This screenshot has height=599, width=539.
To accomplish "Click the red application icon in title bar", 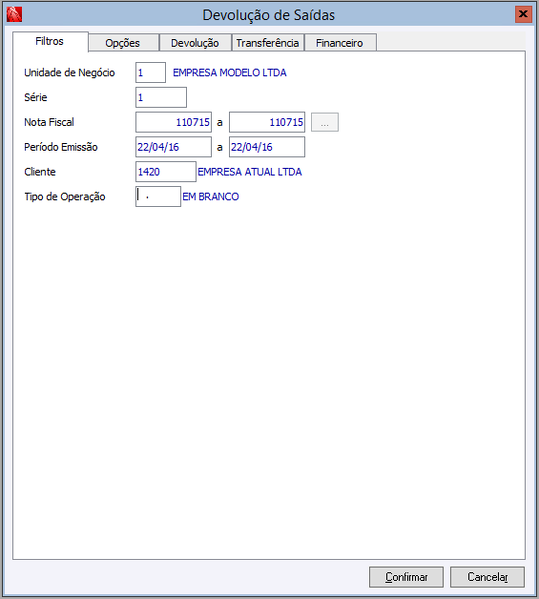I will pyautogui.click(x=14, y=15).
